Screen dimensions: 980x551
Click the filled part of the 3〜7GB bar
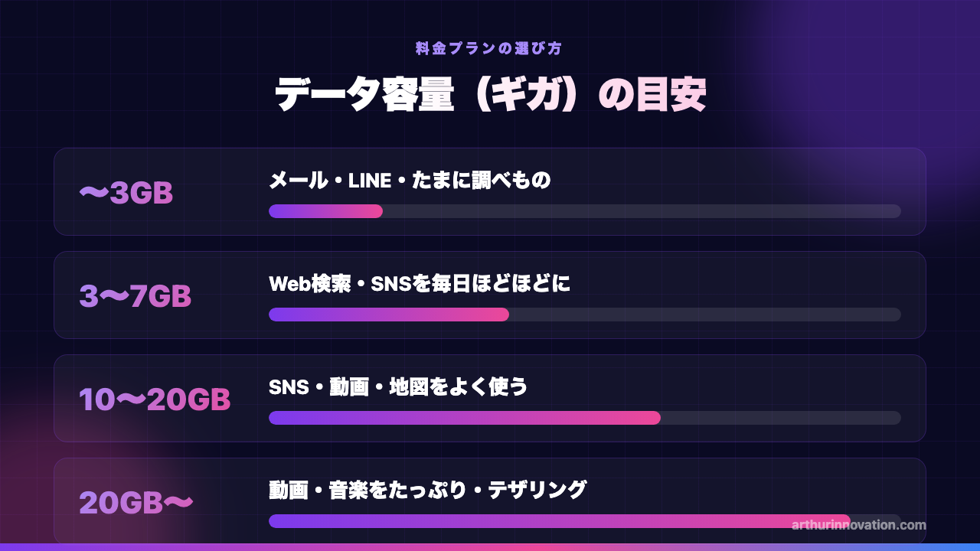389,315
